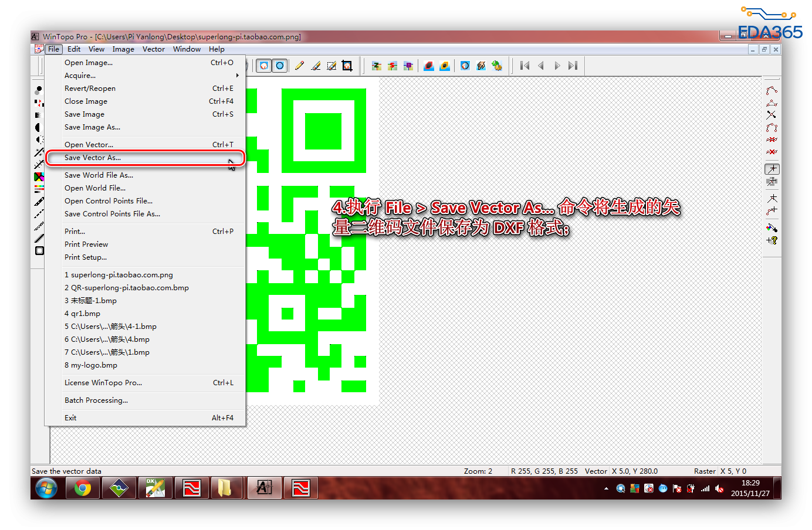Click the multicolor palette icon in left toolbar

point(39,176)
